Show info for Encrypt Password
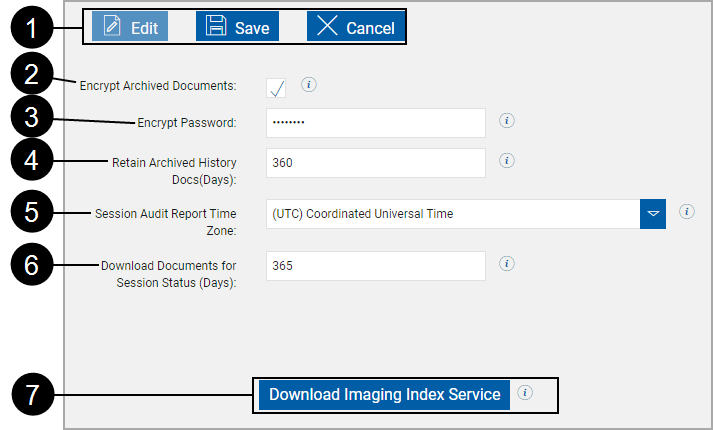 [x=507, y=121]
